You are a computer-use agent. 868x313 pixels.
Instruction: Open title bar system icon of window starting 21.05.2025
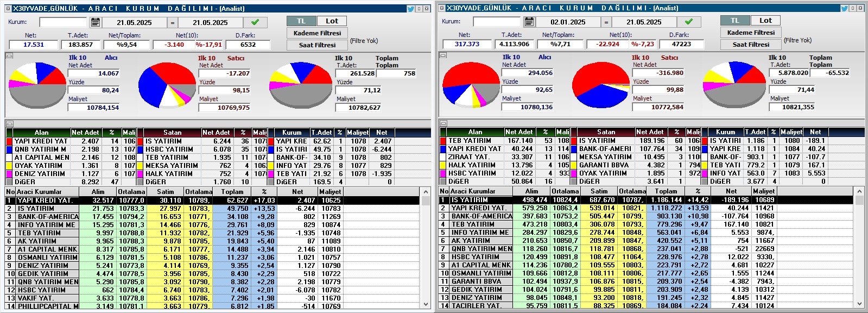point(8,9)
